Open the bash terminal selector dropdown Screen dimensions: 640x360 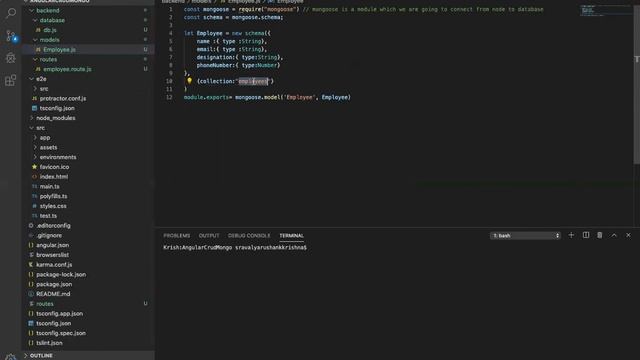click(x=525, y=236)
